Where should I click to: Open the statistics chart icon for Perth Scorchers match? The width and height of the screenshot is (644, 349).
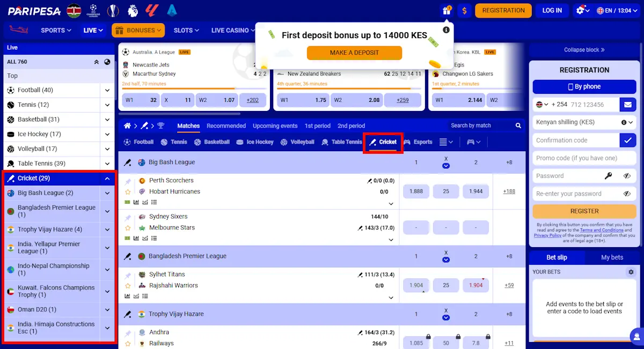pos(136,202)
